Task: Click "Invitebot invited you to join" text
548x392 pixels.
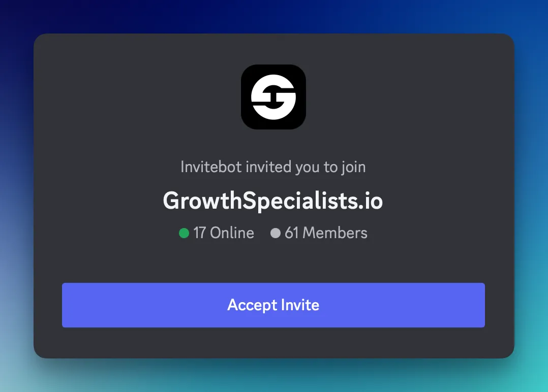Action: coord(273,167)
